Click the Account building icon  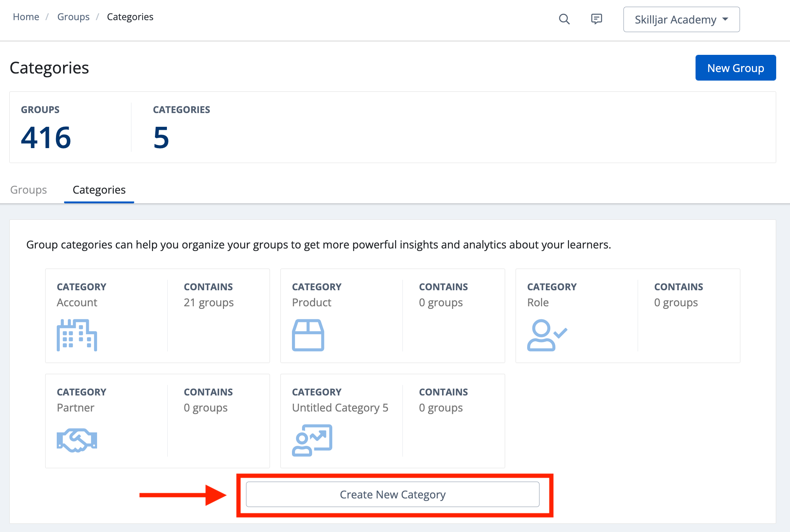coord(77,335)
